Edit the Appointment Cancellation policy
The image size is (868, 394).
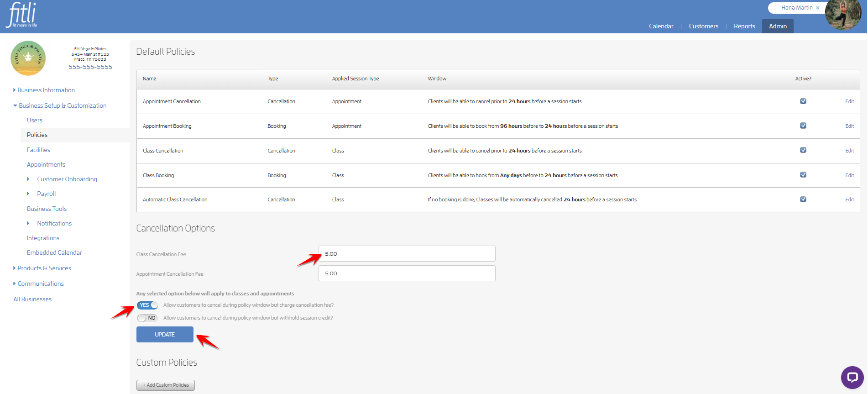coord(849,101)
